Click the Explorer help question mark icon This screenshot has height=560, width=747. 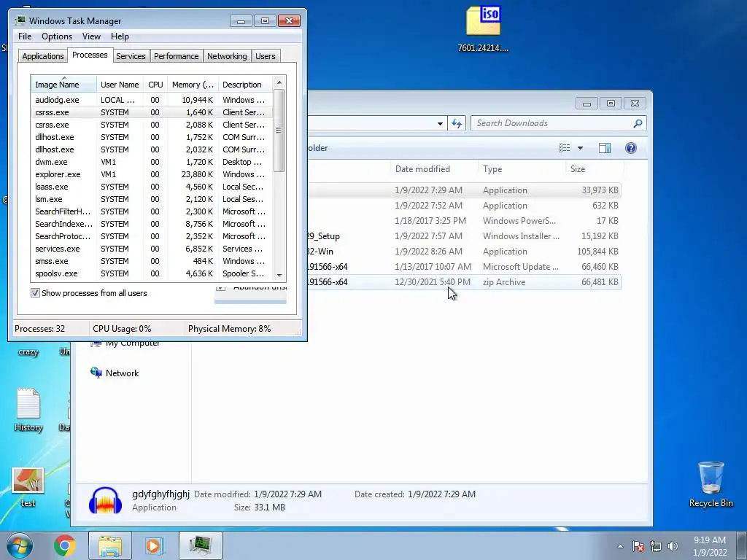[x=631, y=148]
